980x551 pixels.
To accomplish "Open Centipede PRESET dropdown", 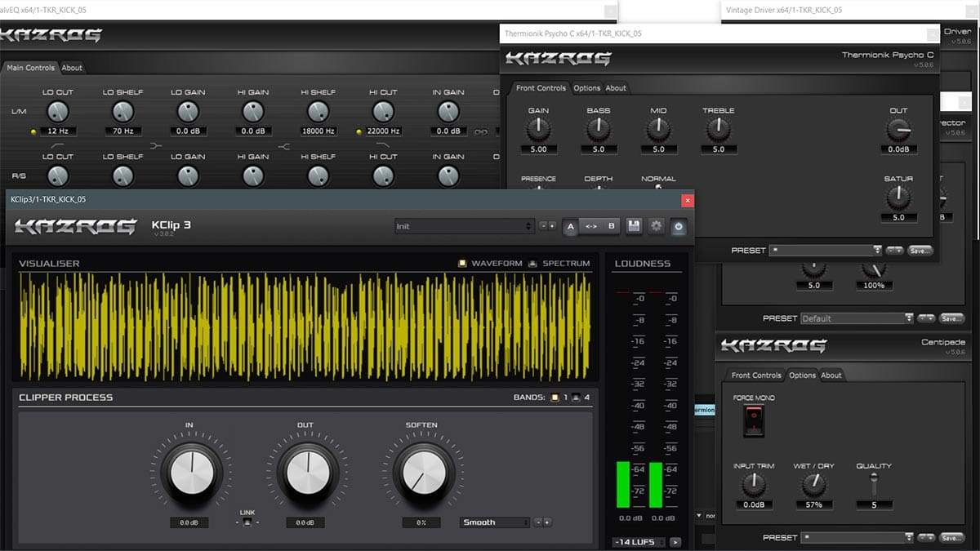I will point(857,538).
